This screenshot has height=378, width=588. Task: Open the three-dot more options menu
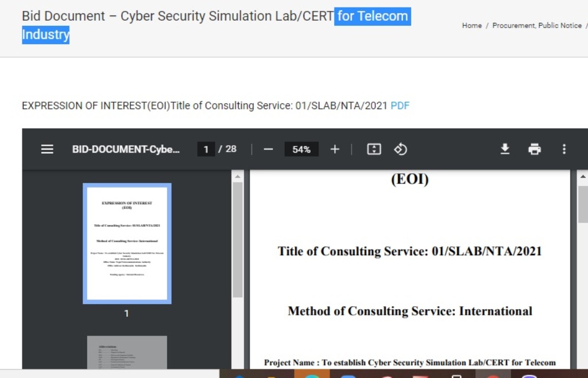pyautogui.click(x=564, y=149)
